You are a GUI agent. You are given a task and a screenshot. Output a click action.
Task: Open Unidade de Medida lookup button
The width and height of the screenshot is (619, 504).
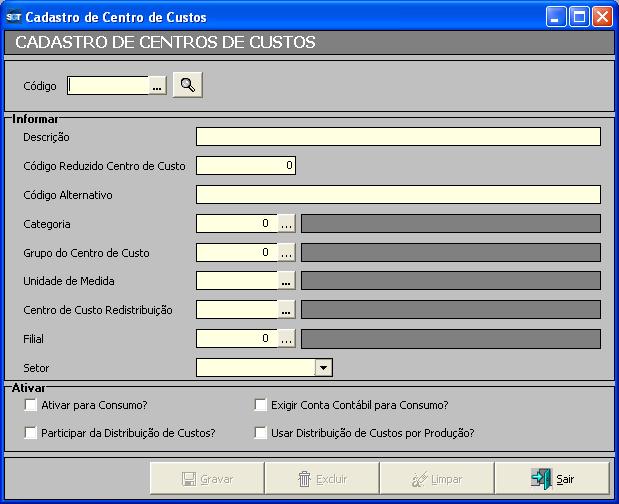(286, 282)
